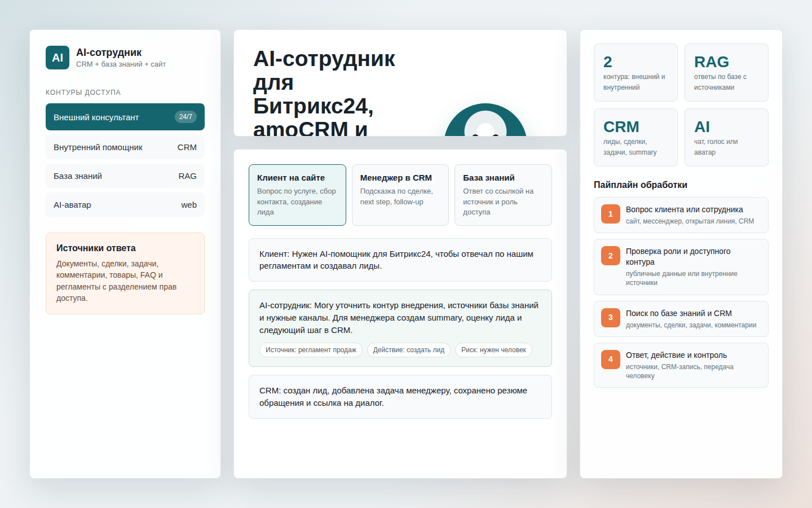Viewport: 812px width, 508px height.
Task: Click the CRM stats card
Action: pyautogui.click(x=636, y=138)
